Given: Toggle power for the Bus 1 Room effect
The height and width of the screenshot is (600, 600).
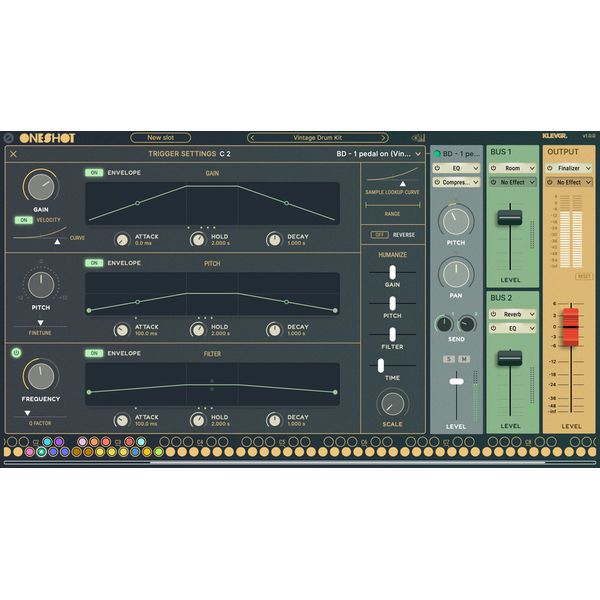Looking at the screenshot, I should (x=494, y=168).
